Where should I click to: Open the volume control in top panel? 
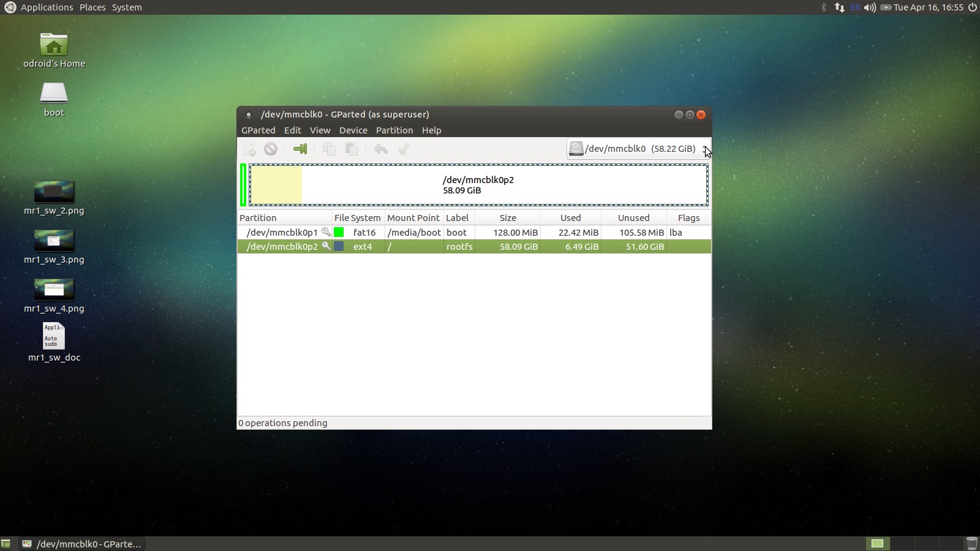coord(869,7)
